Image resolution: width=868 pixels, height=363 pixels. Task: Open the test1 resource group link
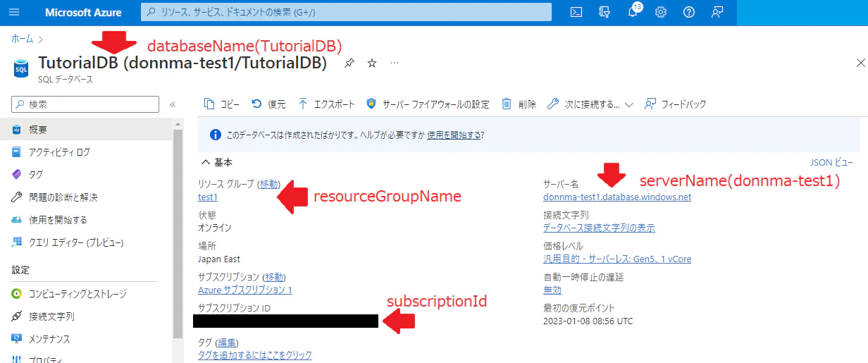(208, 197)
